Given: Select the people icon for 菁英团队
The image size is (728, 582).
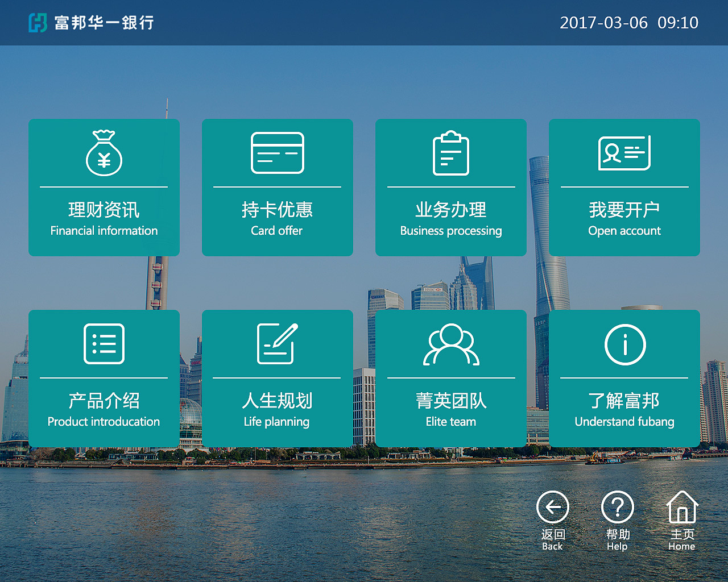Looking at the screenshot, I should click(450, 344).
